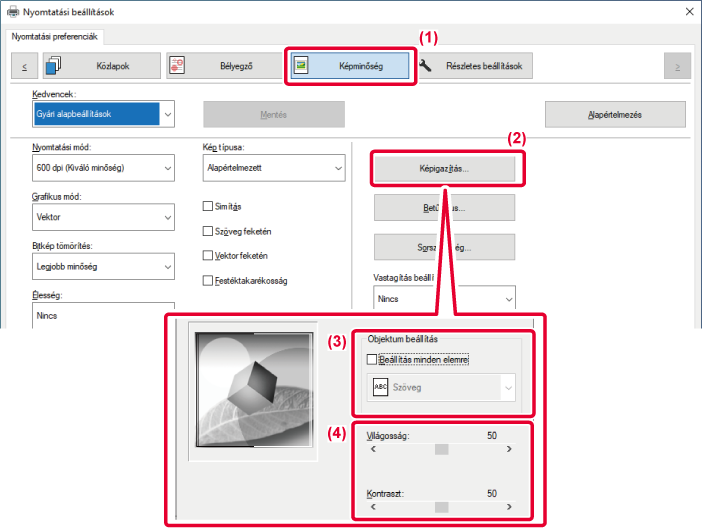
Task: Toggle the Szöveg feketén checkbox
Action: (x=208, y=231)
